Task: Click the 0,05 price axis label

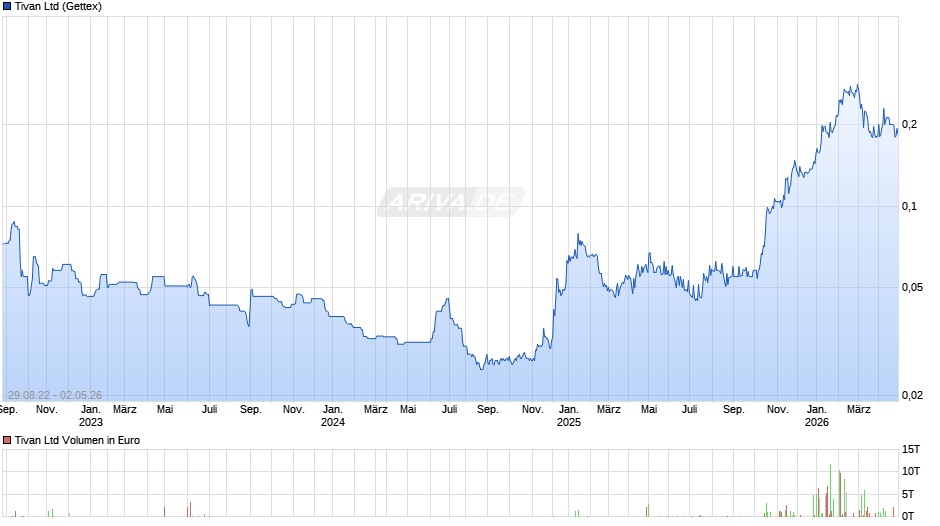Action: tap(912, 287)
